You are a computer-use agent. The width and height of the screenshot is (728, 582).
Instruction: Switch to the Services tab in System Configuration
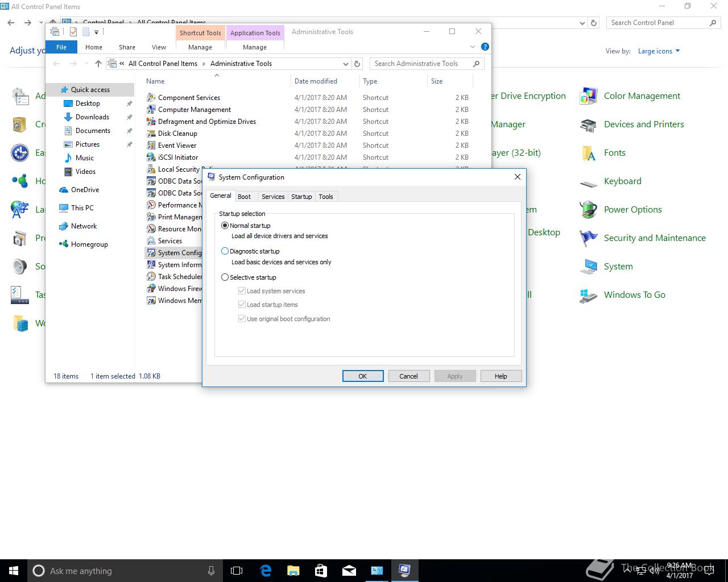coord(273,197)
